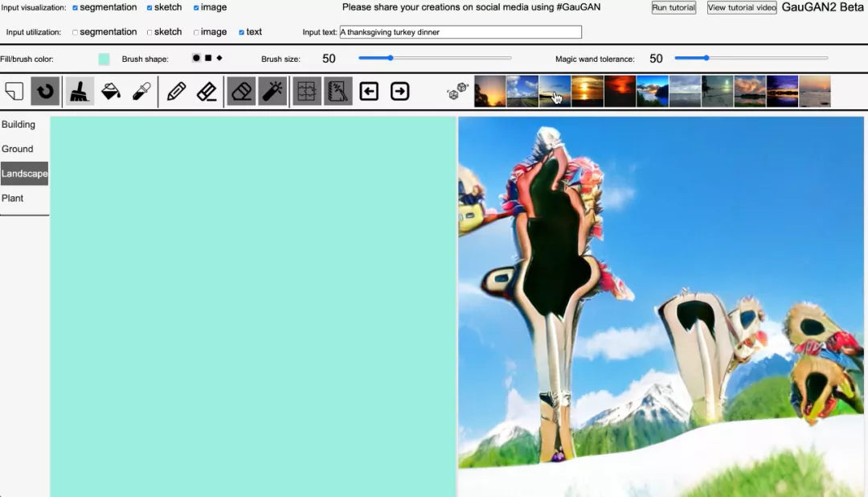Click the right arrow box icon

399,92
